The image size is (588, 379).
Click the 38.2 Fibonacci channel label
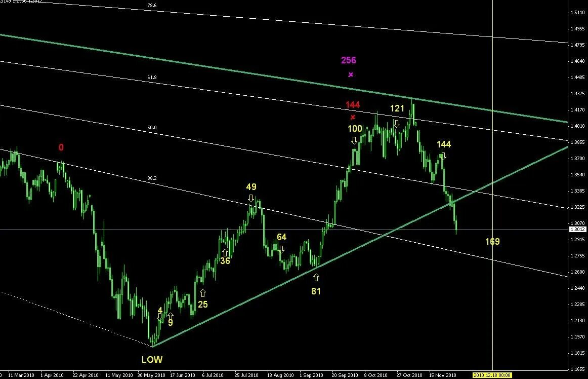click(x=152, y=178)
